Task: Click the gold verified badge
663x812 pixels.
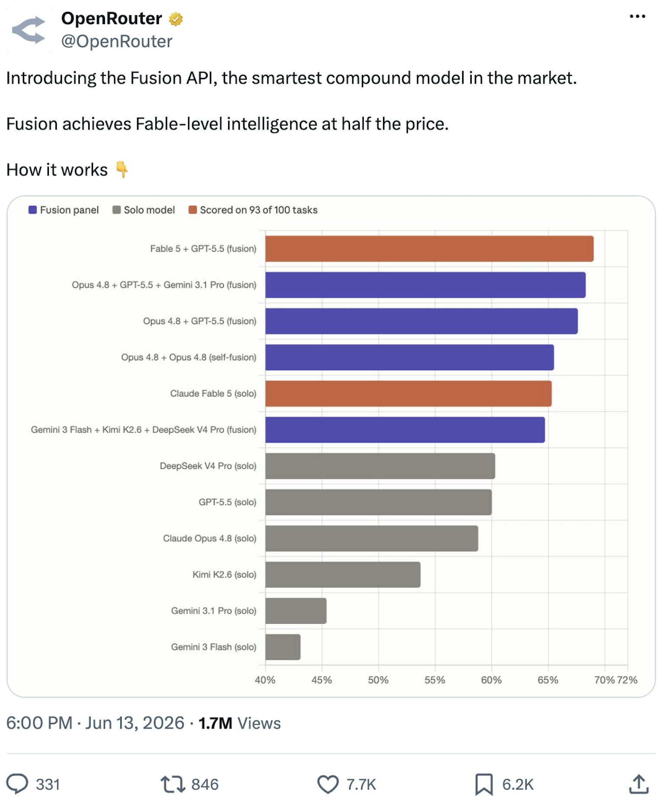Action: coord(176,19)
